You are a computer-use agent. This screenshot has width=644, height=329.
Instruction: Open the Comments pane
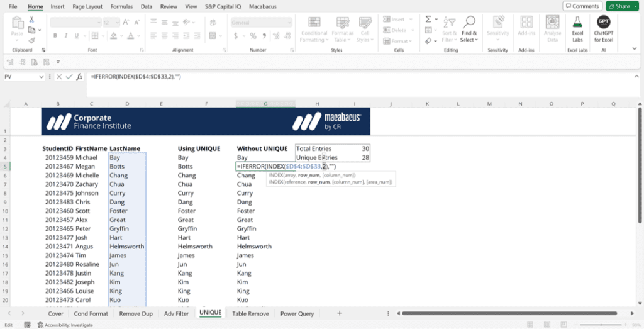pyautogui.click(x=582, y=6)
